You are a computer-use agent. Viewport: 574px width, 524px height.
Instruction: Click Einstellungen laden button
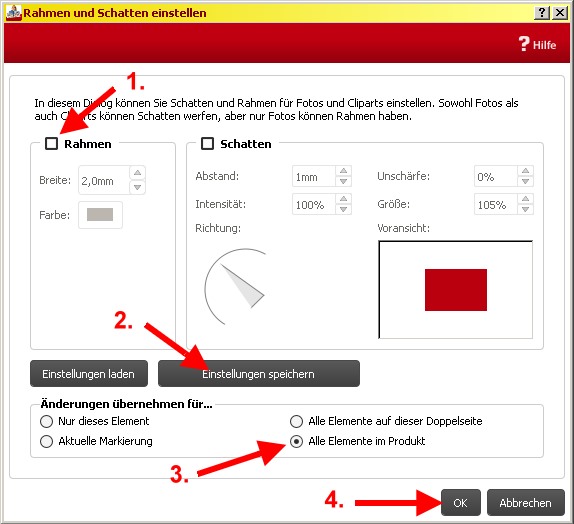(x=89, y=374)
